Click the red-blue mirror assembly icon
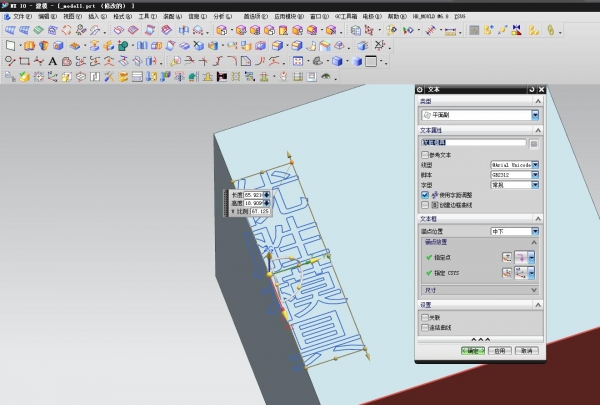Image resolution: width=600 pixels, height=405 pixels. [x=517, y=30]
